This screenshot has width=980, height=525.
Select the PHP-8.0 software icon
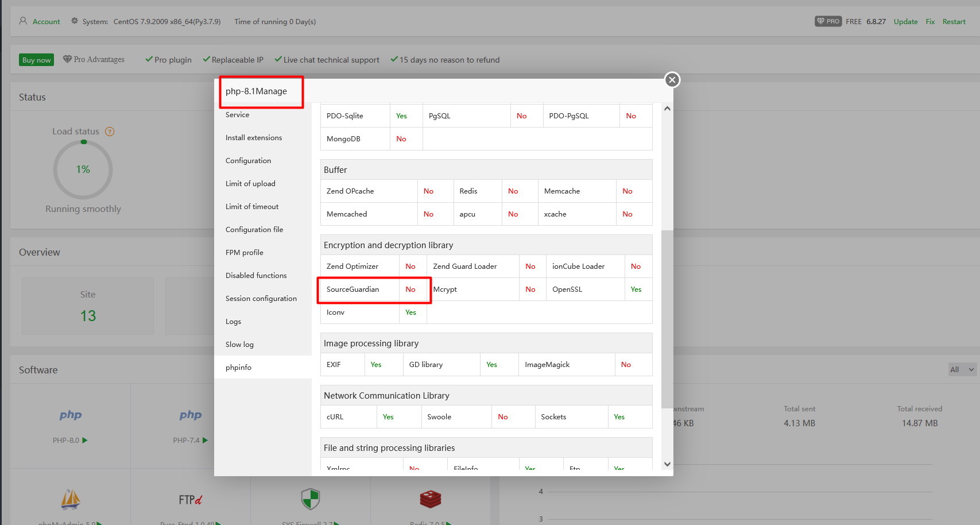70,415
